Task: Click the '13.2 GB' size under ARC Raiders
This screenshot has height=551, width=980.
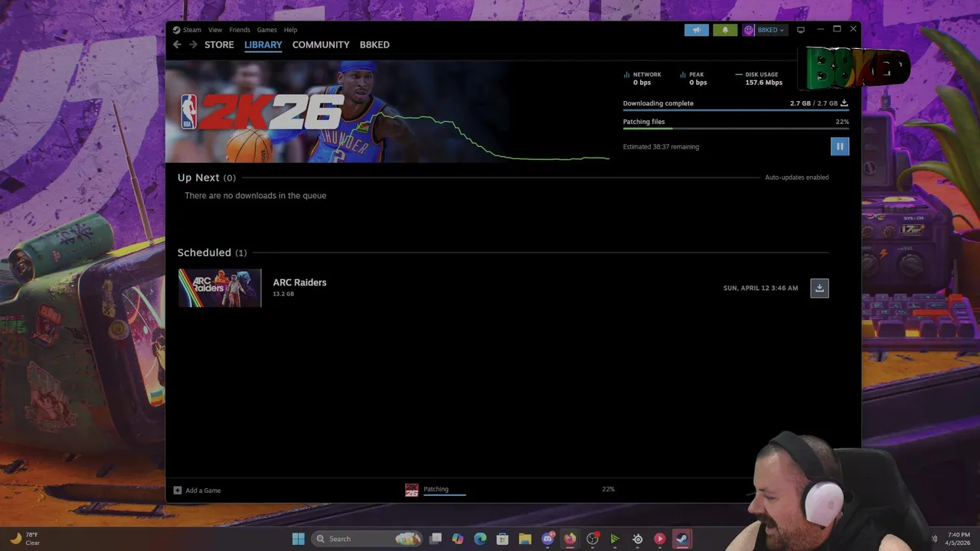Action: (x=283, y=294)
